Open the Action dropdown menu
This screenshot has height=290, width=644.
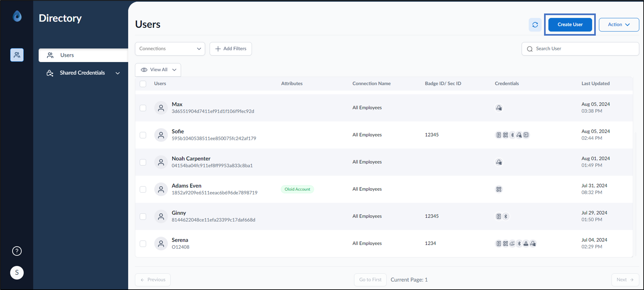[619, 25]
